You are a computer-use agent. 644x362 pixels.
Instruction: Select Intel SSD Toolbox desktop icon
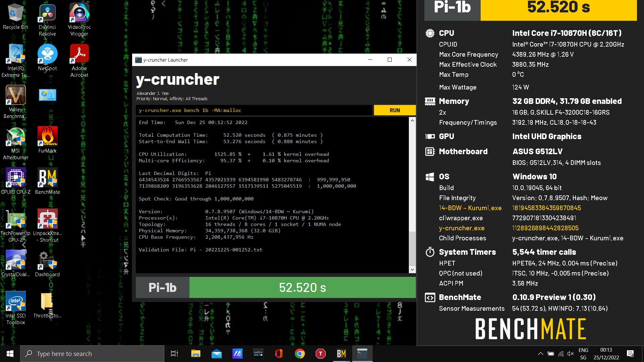tap(15, 308)
